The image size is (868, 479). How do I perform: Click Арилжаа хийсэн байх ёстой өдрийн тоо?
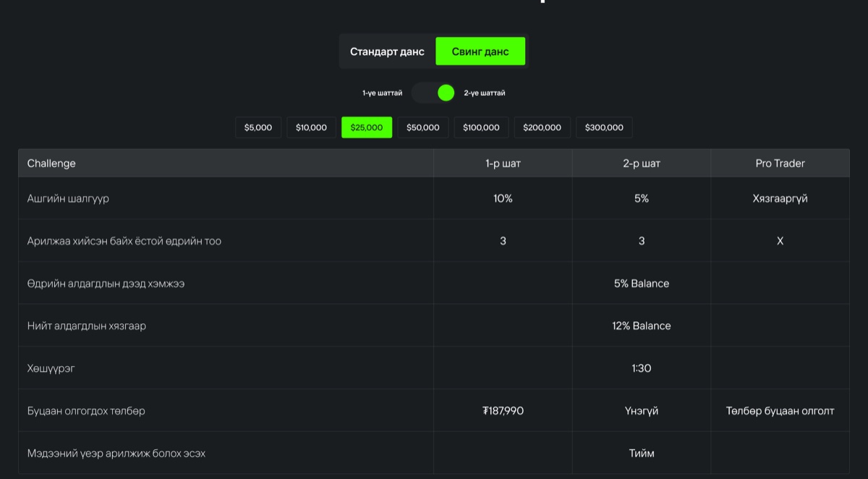pos(124,241)
